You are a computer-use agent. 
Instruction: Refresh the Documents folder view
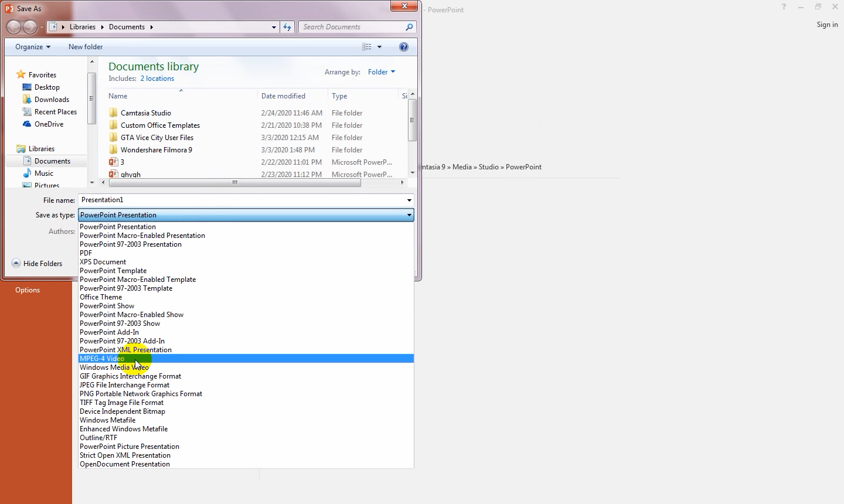click(x=287, y=27)
